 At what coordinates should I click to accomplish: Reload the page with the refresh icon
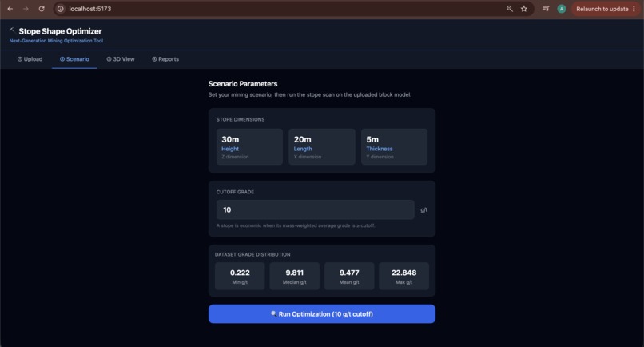click(x=42, y=9)
